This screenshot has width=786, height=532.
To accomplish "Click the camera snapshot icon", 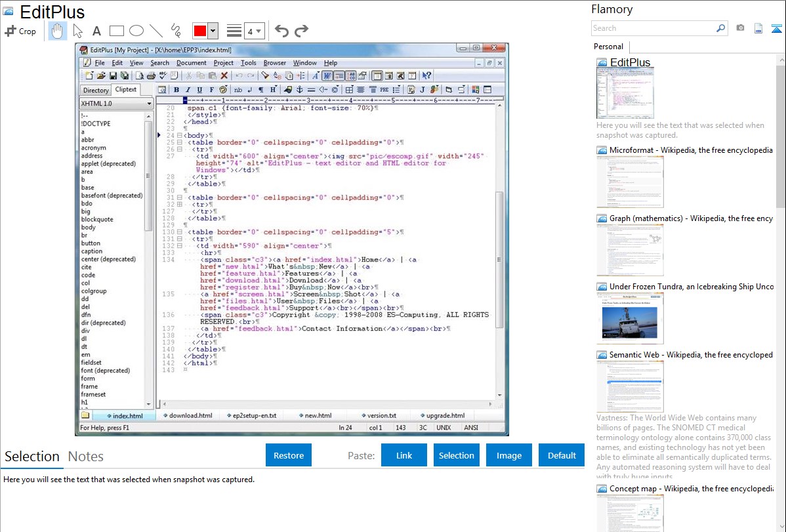I will pos(740,28).
